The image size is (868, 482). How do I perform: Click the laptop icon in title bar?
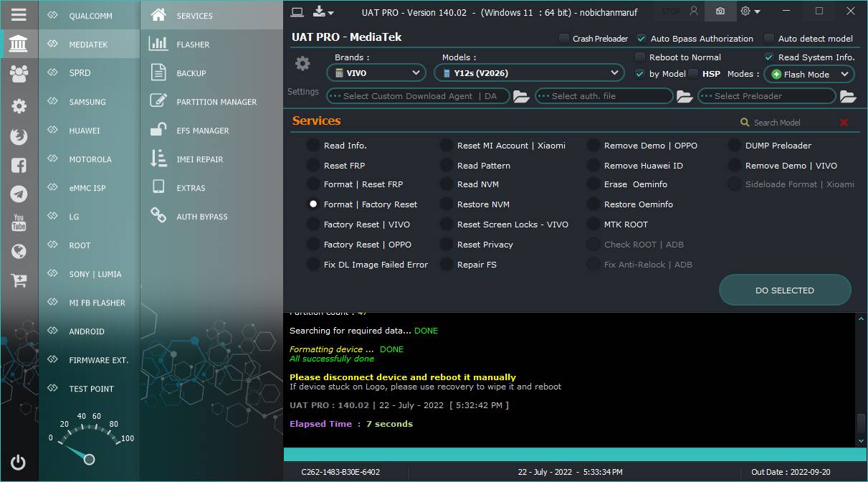[297, 11]
